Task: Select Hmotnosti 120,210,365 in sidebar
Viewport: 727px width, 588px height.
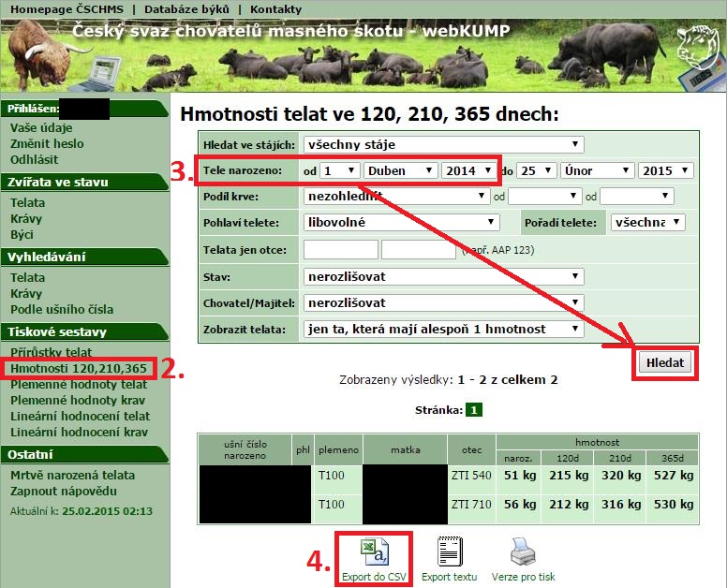Action: [x=79, y=368]
